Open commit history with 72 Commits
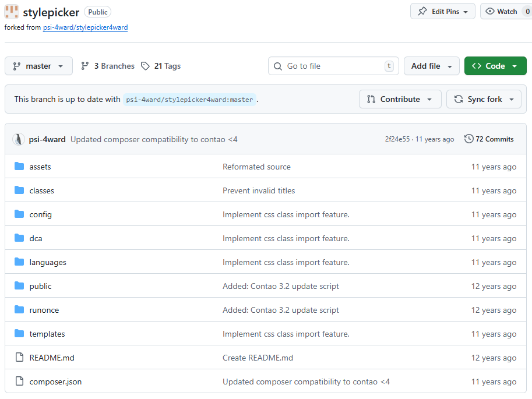532x399 pixels. (x=489, y=139)
